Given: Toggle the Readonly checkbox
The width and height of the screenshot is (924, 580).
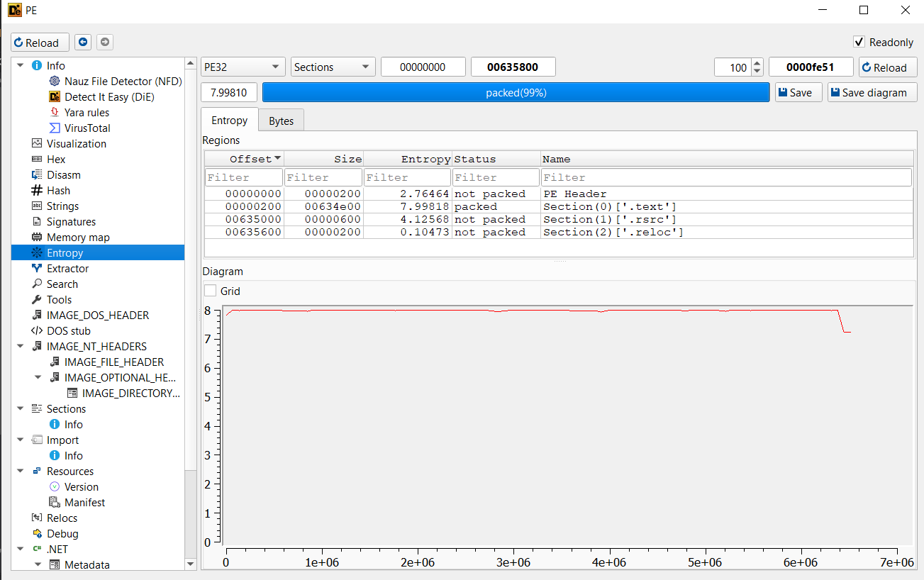Looking at the screenshot, I should 859,42.
